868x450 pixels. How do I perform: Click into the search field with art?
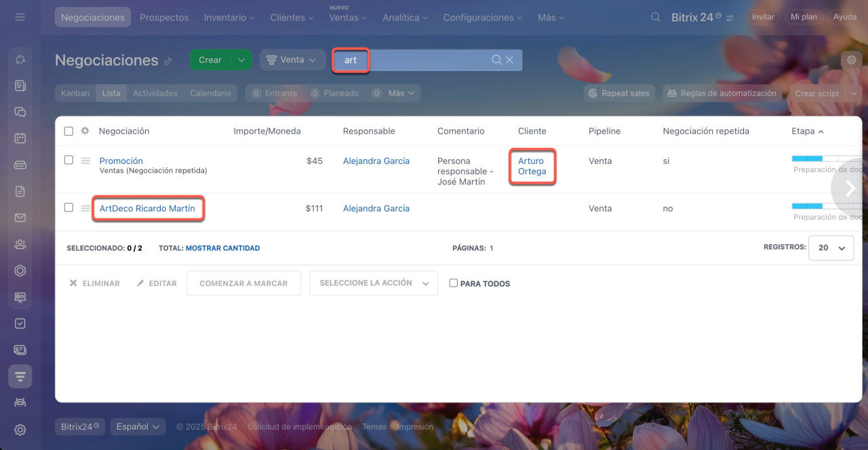pos(427,60)
